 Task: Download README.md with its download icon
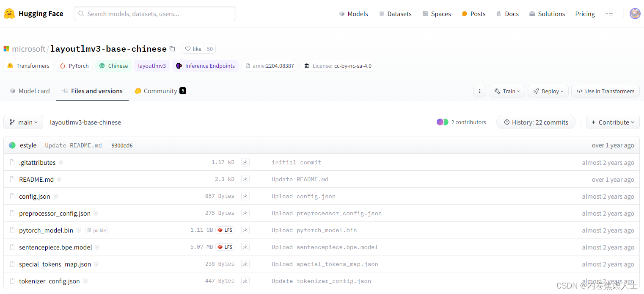point(245,179)
